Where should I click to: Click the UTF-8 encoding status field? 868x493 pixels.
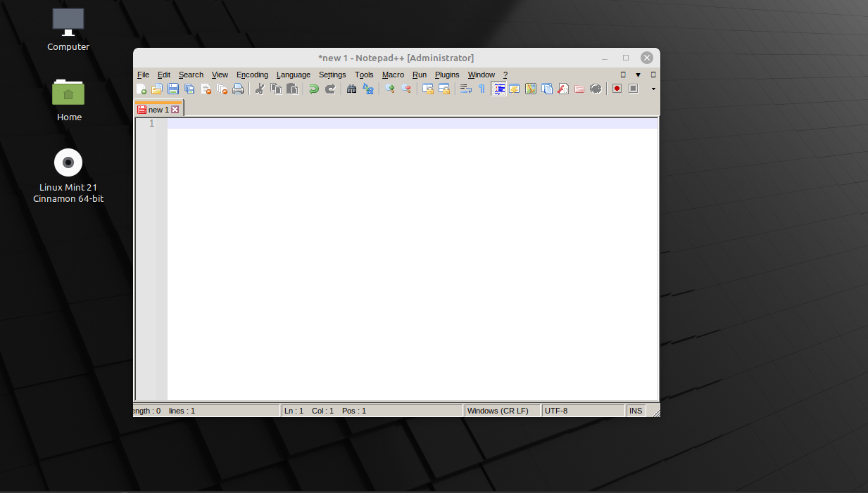tap(583, 411)
